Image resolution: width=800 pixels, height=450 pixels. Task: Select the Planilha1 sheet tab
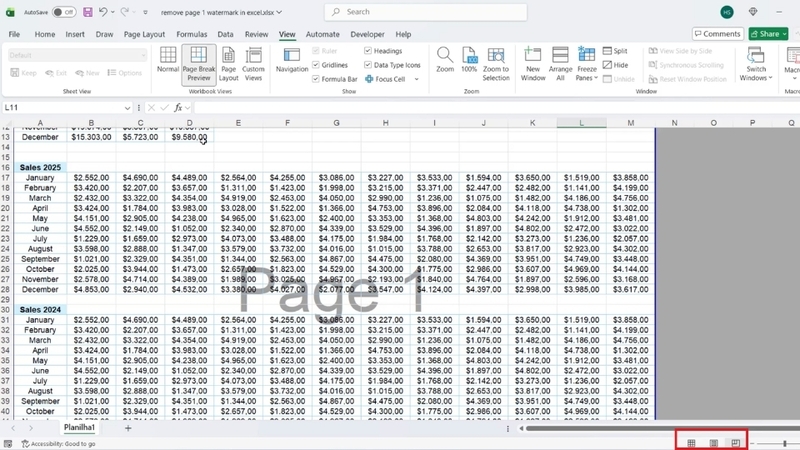tap(80, 428)
